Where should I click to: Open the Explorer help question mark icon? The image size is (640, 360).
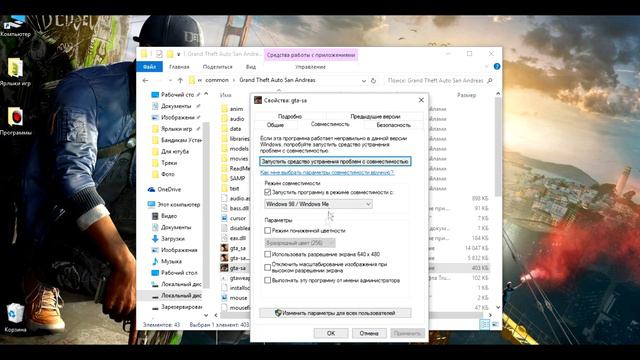coord(497,67)
